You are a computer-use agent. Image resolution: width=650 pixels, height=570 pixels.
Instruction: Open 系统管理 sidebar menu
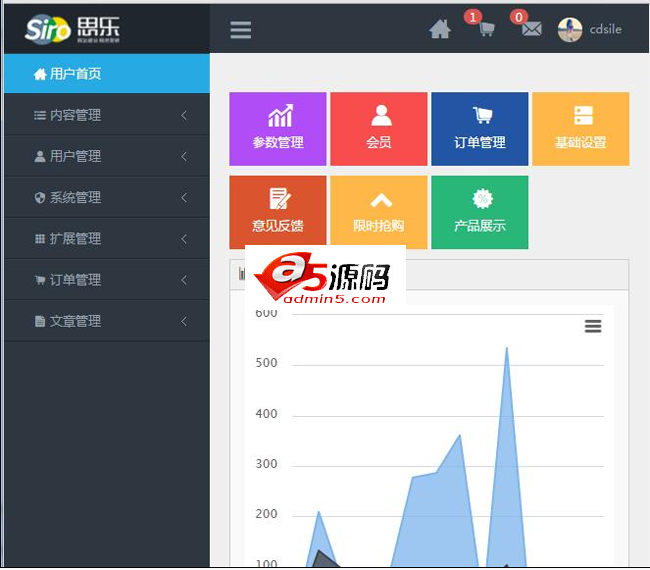click(107, 197)
